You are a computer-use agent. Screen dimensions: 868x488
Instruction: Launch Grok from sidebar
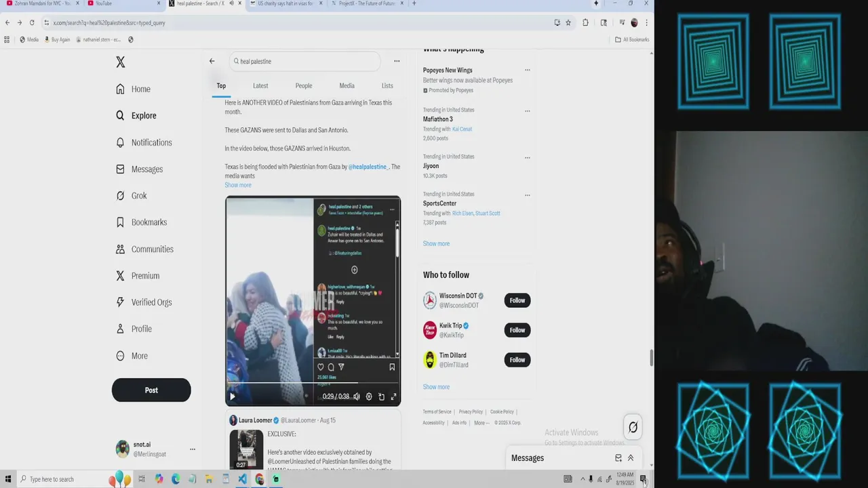coord(131,196)
